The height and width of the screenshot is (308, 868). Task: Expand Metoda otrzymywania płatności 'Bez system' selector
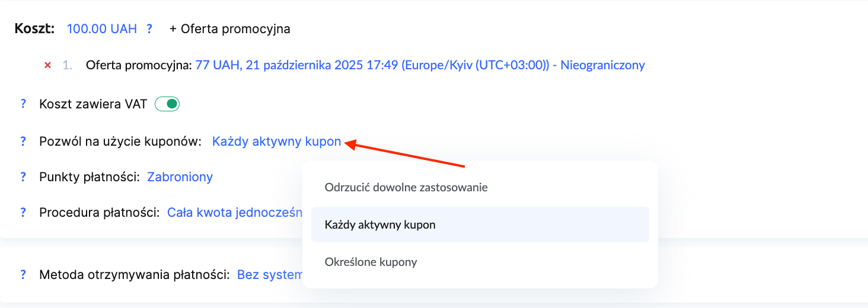(x=270, y=274)
